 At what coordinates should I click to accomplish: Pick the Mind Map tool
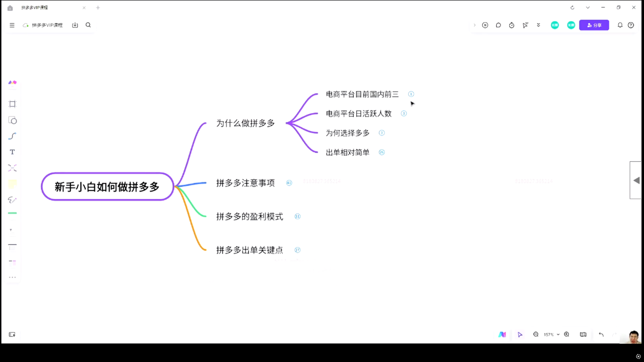13,168
